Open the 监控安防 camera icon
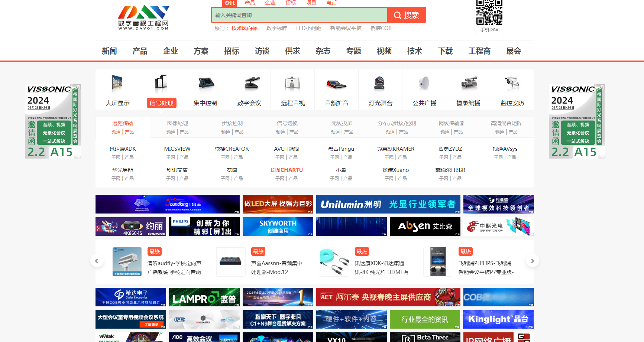644x342 pixels. coord(512,83)
